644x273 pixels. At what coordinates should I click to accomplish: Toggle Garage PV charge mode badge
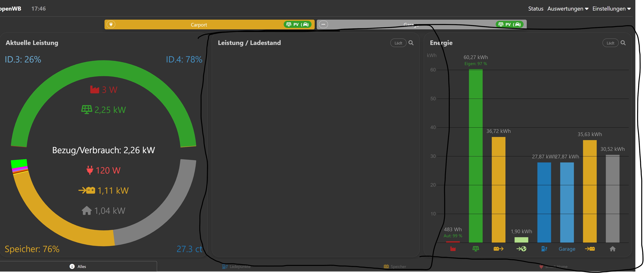(509, 24)
